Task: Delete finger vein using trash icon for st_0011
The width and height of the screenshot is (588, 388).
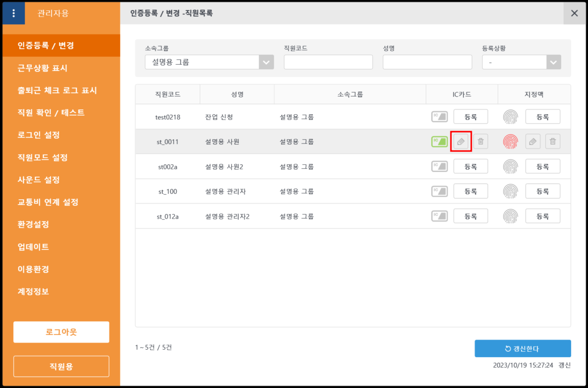Action: click(x=552, y=142)
